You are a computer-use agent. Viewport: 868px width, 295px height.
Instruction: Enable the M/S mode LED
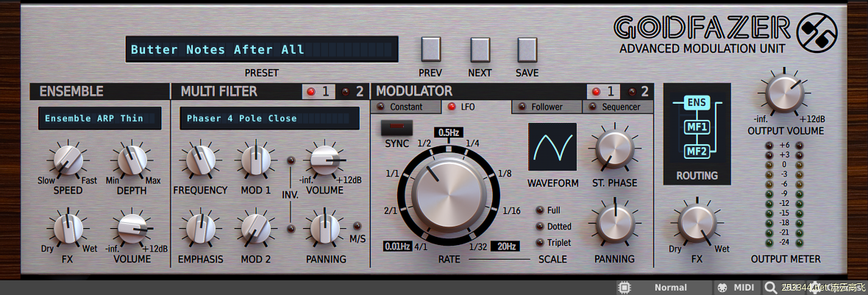point(357,226)
